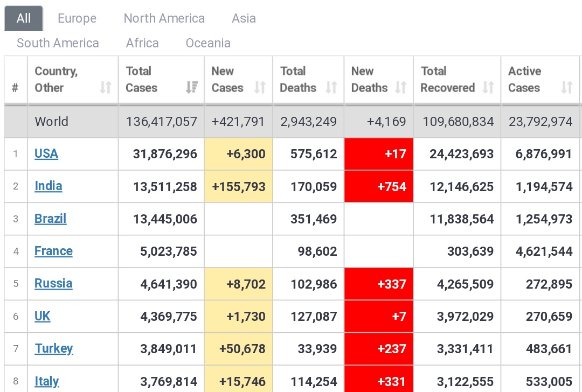The image size is (582, 392).
Task: Click UK new deaths +7 cell
Action: tap(379, 316)
